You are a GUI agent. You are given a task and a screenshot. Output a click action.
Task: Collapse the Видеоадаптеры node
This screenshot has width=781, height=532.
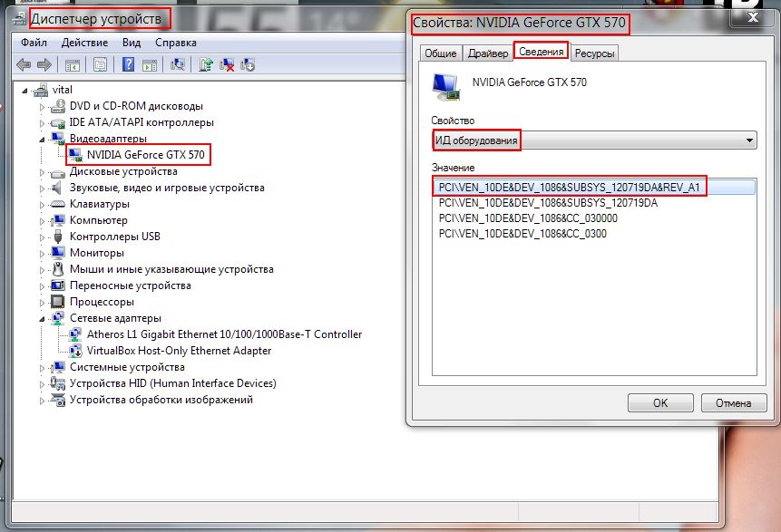(42, 140)
